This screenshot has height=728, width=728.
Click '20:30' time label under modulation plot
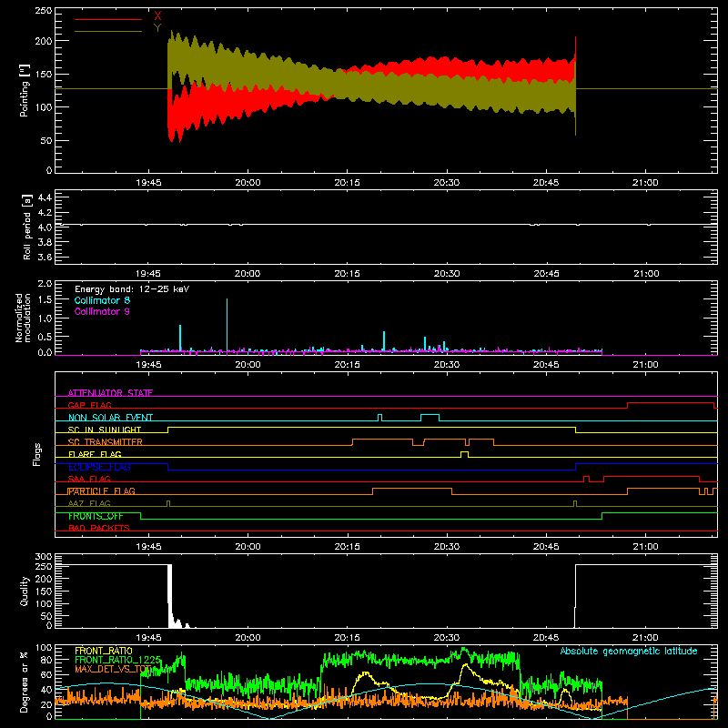click(x=447, y=365)
